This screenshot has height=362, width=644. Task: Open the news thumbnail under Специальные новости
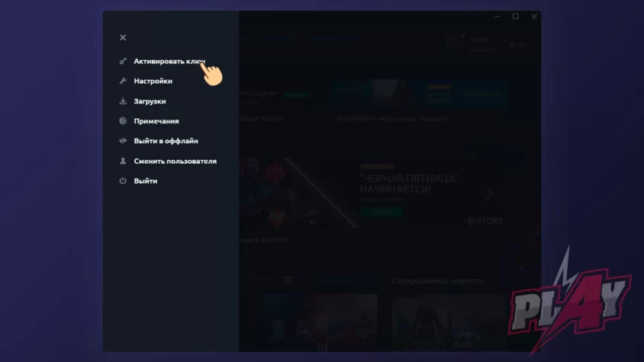point(447,322)
